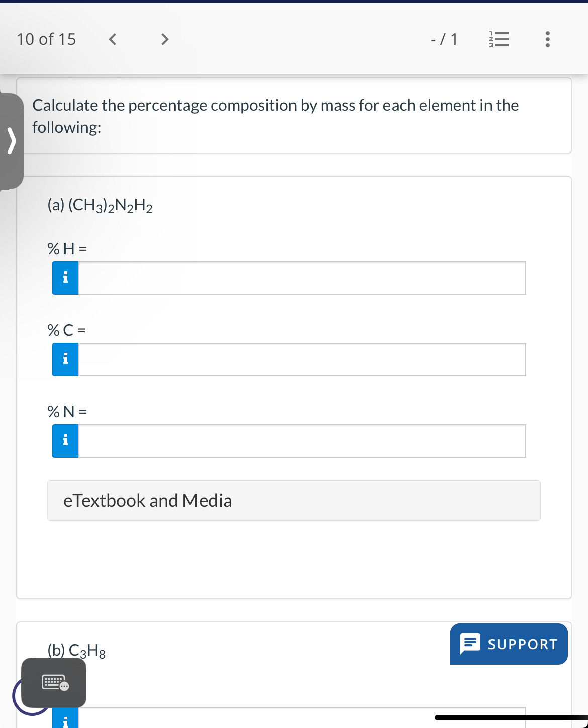Click the info icon under part (b) C3H8
Image resolution: width=588 pixels, height=728 pixels.
click(x=65, y=721)
